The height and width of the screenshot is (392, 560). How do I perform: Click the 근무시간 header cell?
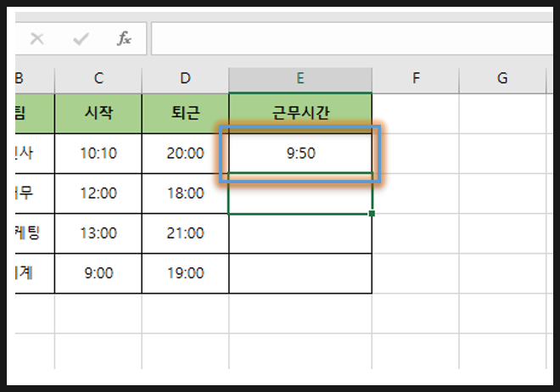tap(300, 114)
